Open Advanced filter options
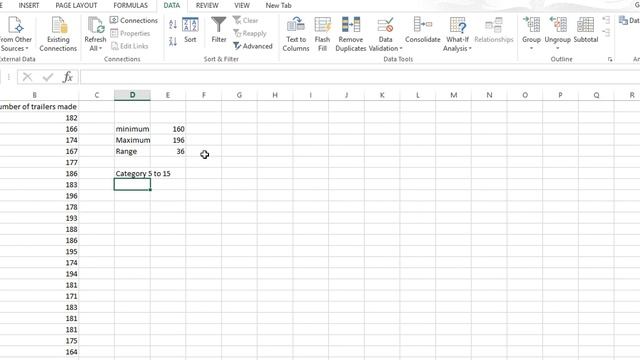 pyautogui.click(x=253, y=46)
